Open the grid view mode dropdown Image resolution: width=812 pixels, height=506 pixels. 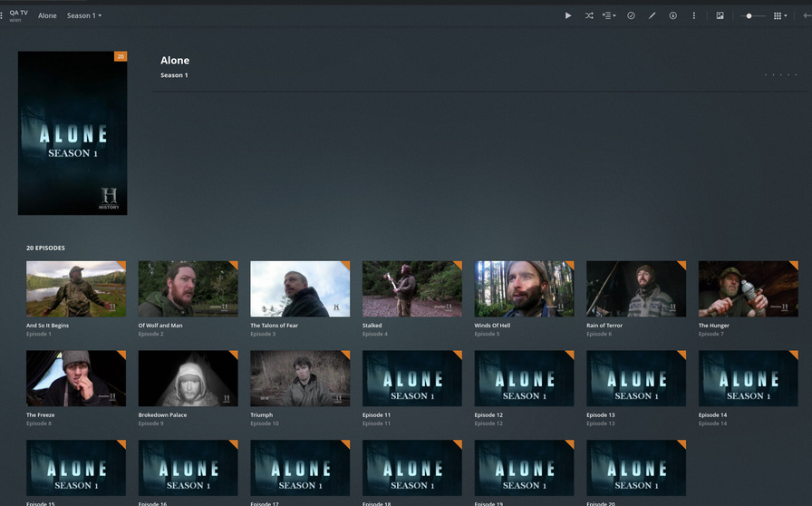point(780,15)
